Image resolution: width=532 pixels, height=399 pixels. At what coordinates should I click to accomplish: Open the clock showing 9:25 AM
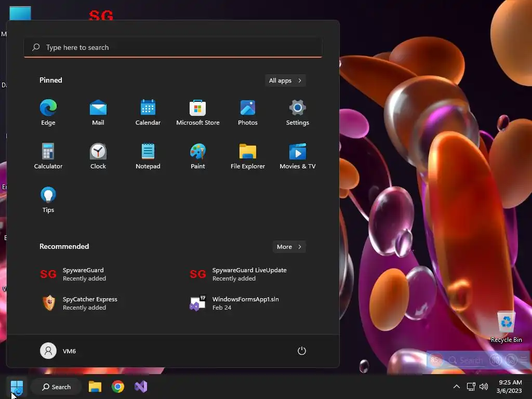[509, 387]
